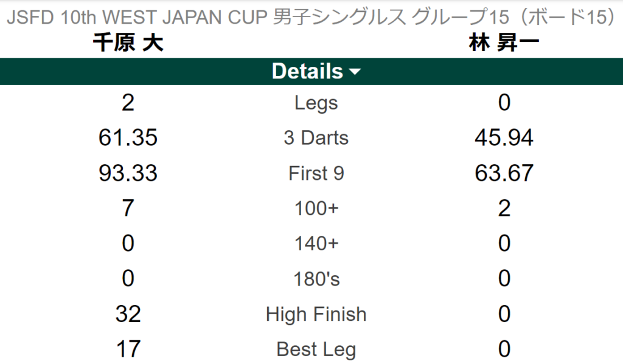The height and width of the screenshot is (364, 623).
Task: Click the 140+ stat label
Action: pos(316,244)
